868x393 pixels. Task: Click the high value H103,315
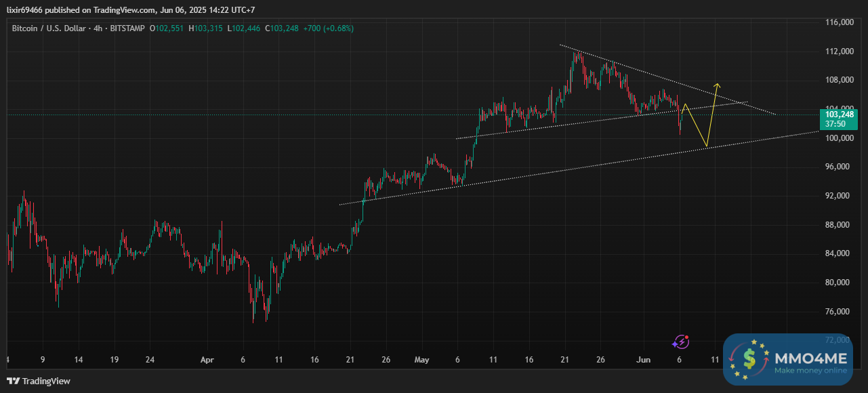pyautogui.click(x=206, y=28)
